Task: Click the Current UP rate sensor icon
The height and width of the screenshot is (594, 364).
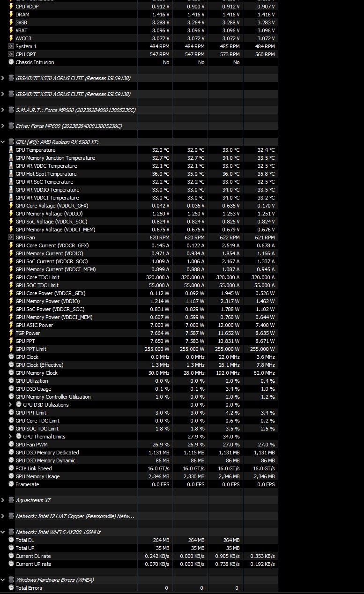Action: [x=11, y=564]
